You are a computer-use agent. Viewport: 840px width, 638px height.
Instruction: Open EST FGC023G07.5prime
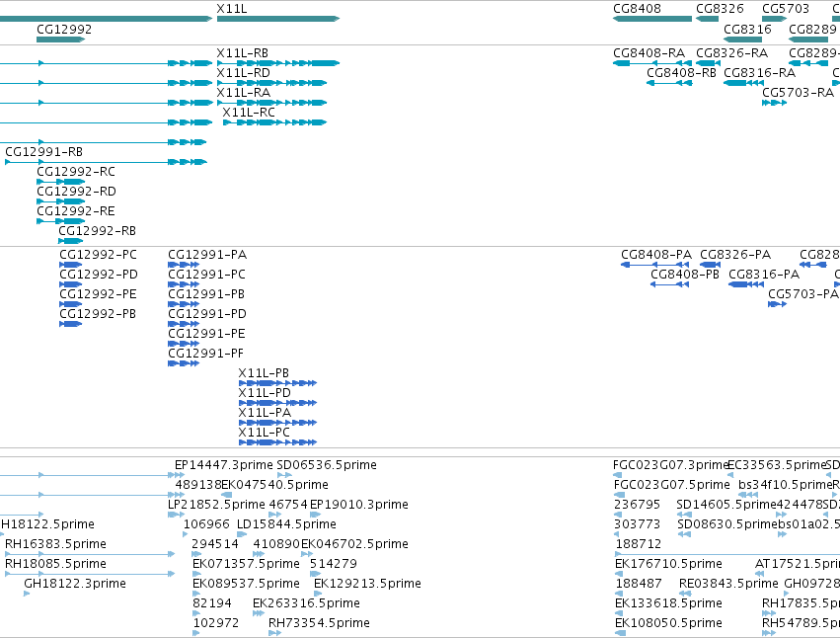[x=671, y=485]
